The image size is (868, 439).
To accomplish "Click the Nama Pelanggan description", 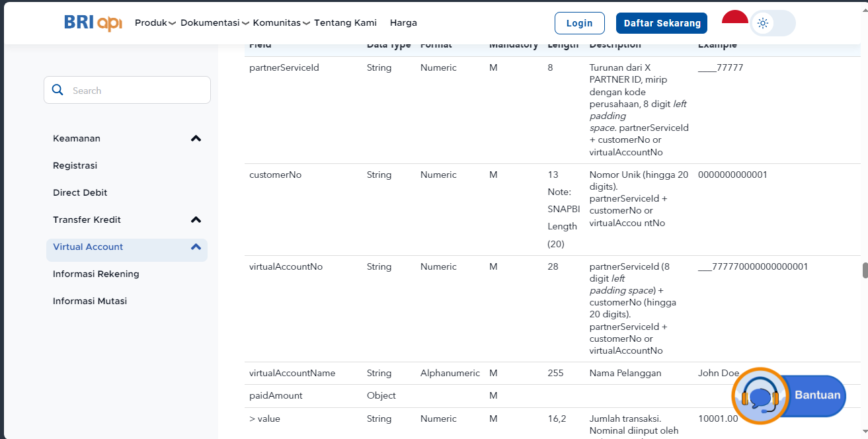I will pos(625,373).
